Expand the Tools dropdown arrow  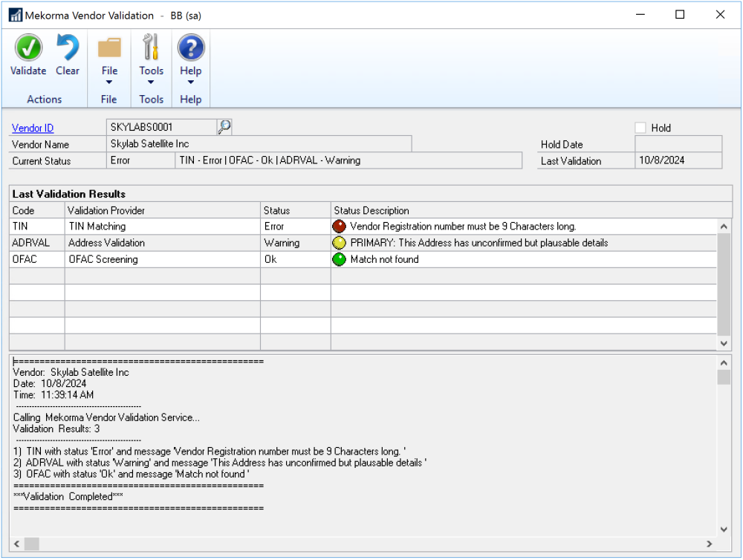coord(151,82)
